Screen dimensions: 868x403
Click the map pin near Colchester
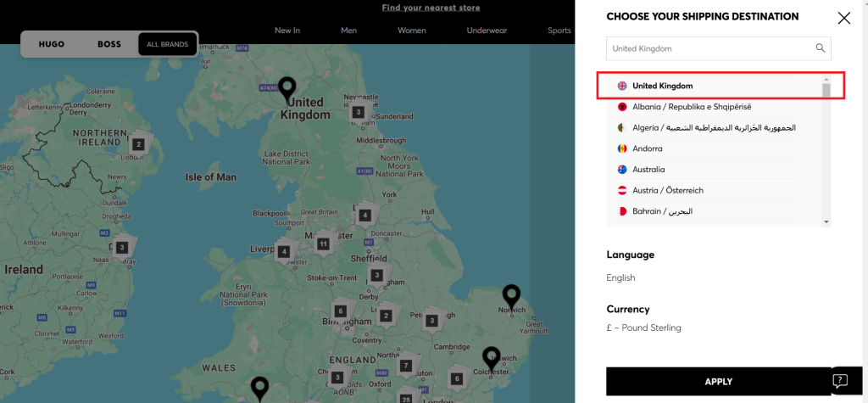point(492,359)
